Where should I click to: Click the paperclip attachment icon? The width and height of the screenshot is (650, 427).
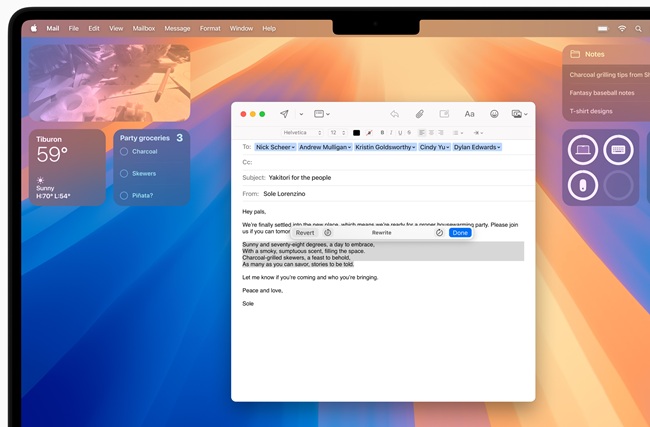tap(420, 114)
